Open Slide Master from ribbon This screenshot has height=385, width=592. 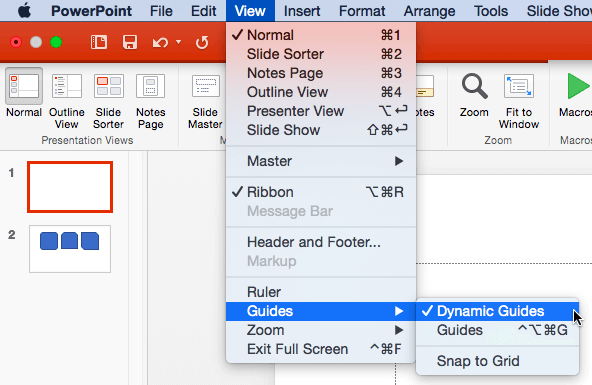click(x=205, y=101)
